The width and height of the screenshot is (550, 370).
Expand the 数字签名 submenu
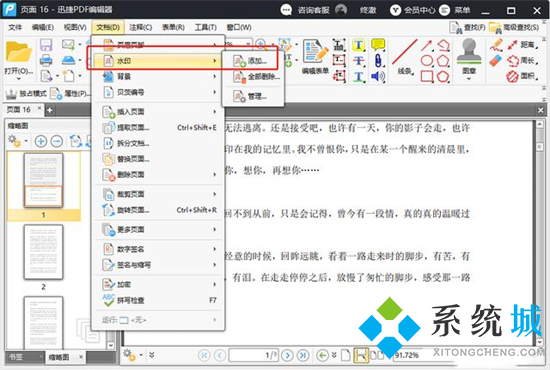click(x=157, y=249)
